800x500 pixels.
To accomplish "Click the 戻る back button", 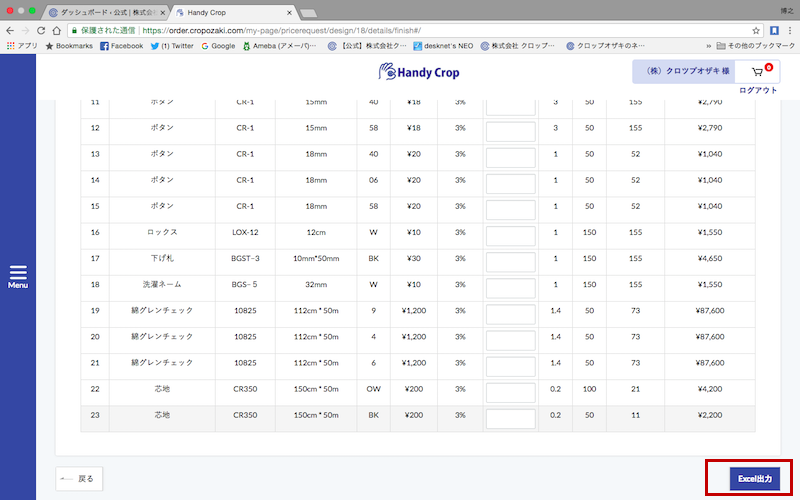I will point(79,479).
